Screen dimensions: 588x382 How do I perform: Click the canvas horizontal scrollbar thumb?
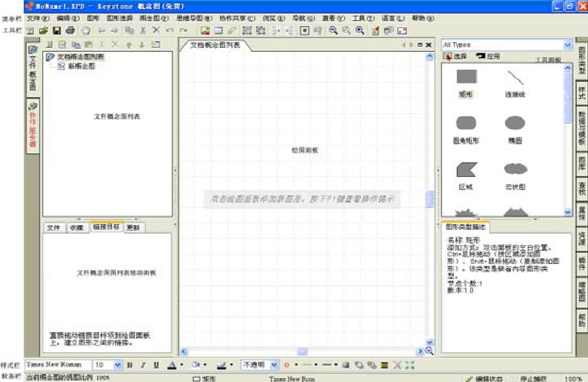point(302,351)
